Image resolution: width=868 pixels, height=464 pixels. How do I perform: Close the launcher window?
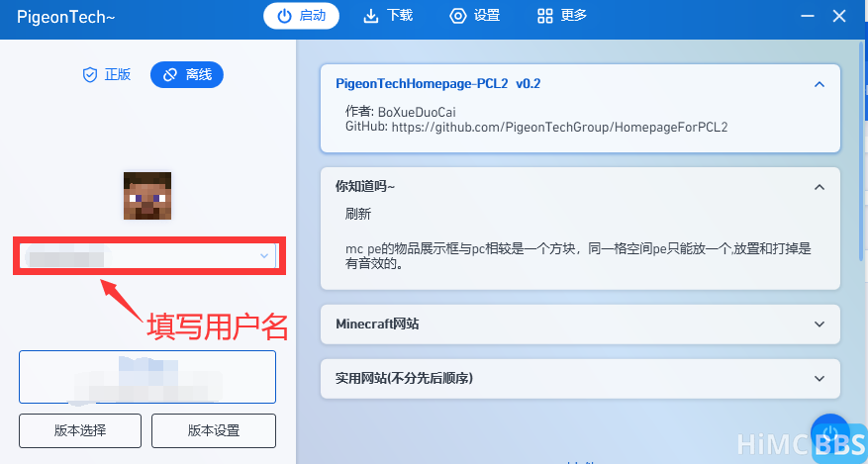[839, 16]
